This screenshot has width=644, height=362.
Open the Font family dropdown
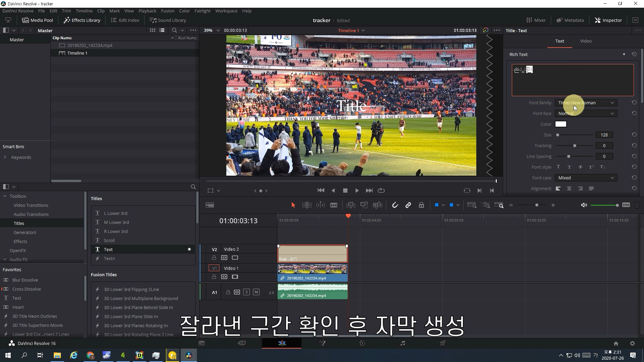[586, 103]
